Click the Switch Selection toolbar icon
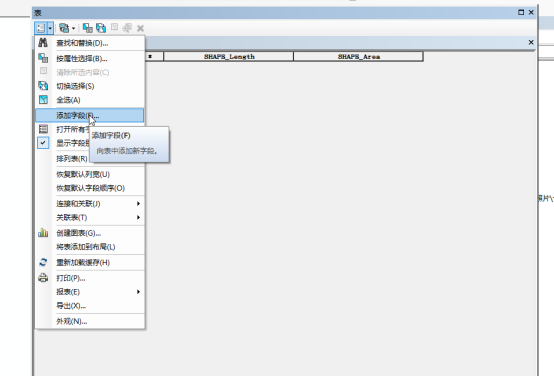Image resolution: width=554 pixels, height=377 pixels. [101, 28]
